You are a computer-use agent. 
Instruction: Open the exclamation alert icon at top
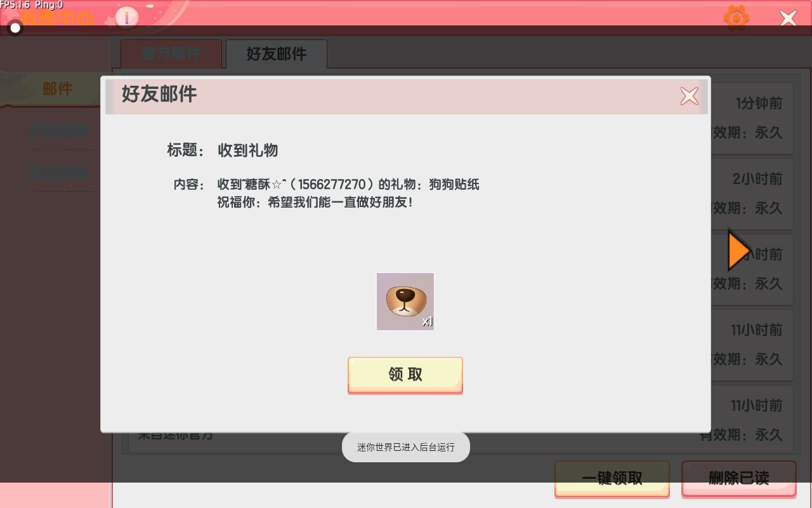point(127,17)
